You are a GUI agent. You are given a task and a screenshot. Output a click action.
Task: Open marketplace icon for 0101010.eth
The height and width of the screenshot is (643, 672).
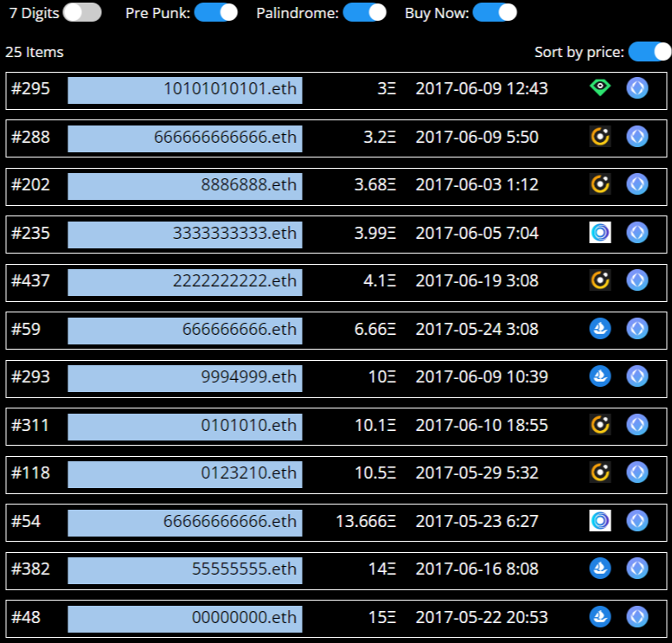click(600, 425)
